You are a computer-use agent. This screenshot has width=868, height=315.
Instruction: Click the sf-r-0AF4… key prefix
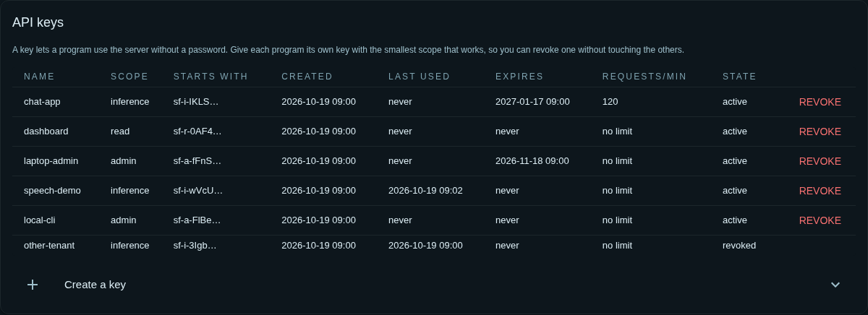(x=197, y=131)
